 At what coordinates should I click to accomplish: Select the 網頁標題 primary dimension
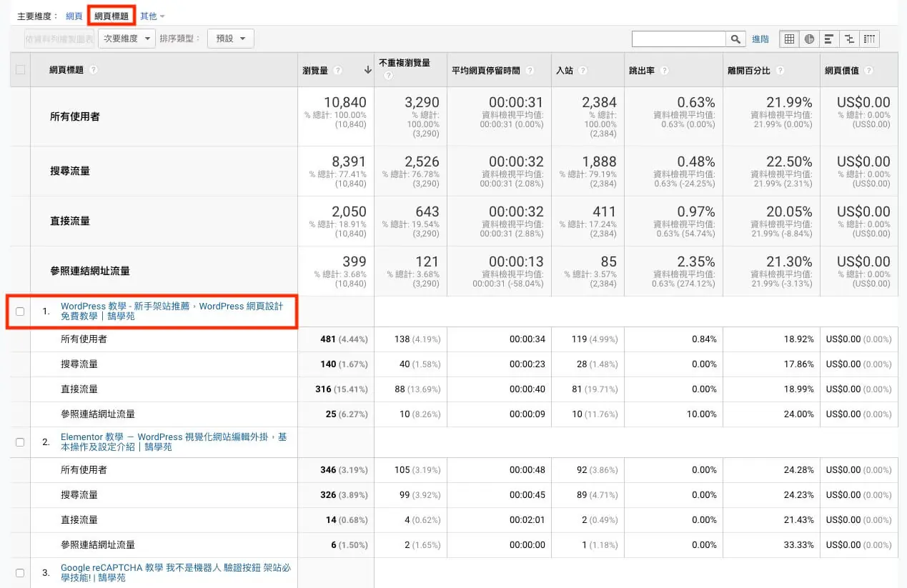[x=111, y=16]
